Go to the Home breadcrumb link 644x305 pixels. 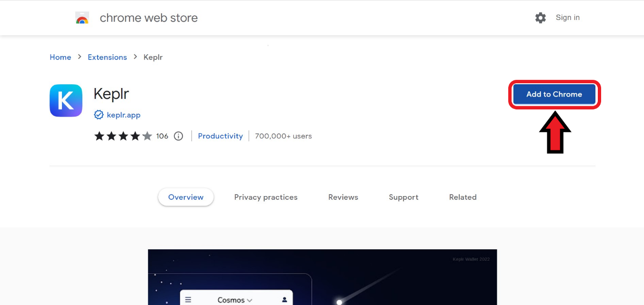click(60, 57)
